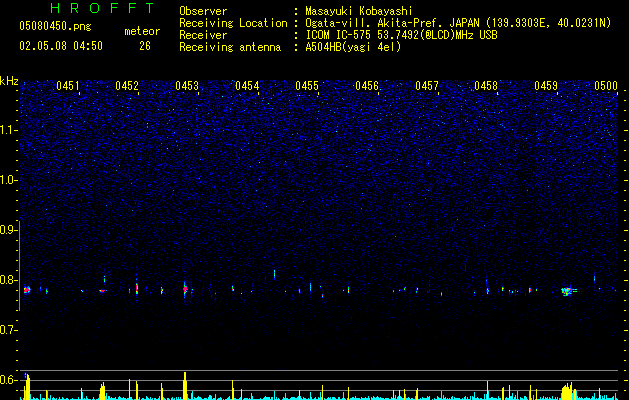The height and width of the screenshot is (400, 629).
Task: Click the observer name Masayuki Kobayashi
Action: click(x=359, y=11)
